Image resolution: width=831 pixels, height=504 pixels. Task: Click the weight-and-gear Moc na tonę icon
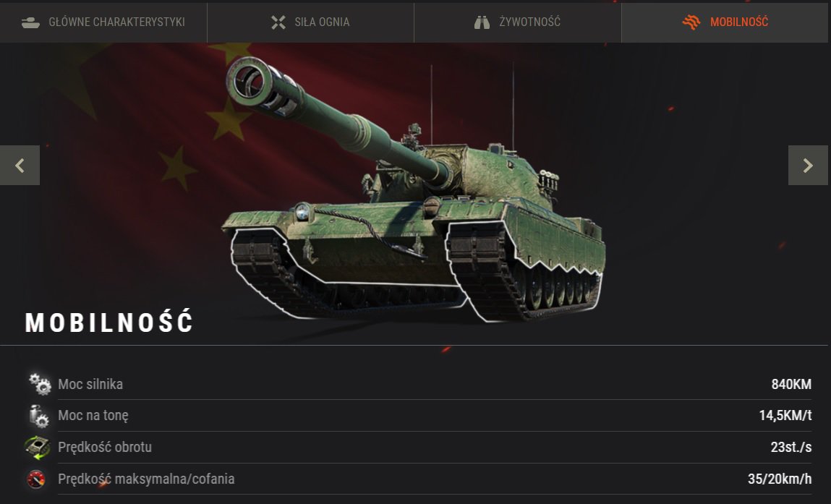point(39,416)
